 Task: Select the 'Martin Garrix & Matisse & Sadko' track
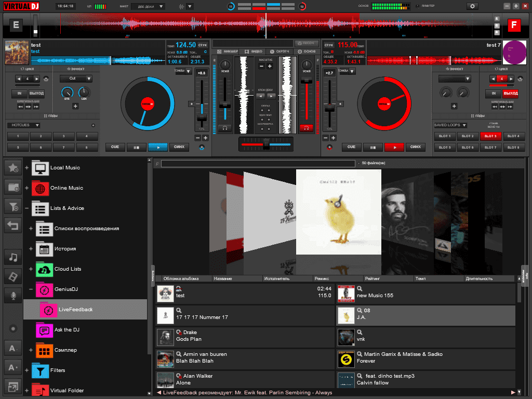426,358
